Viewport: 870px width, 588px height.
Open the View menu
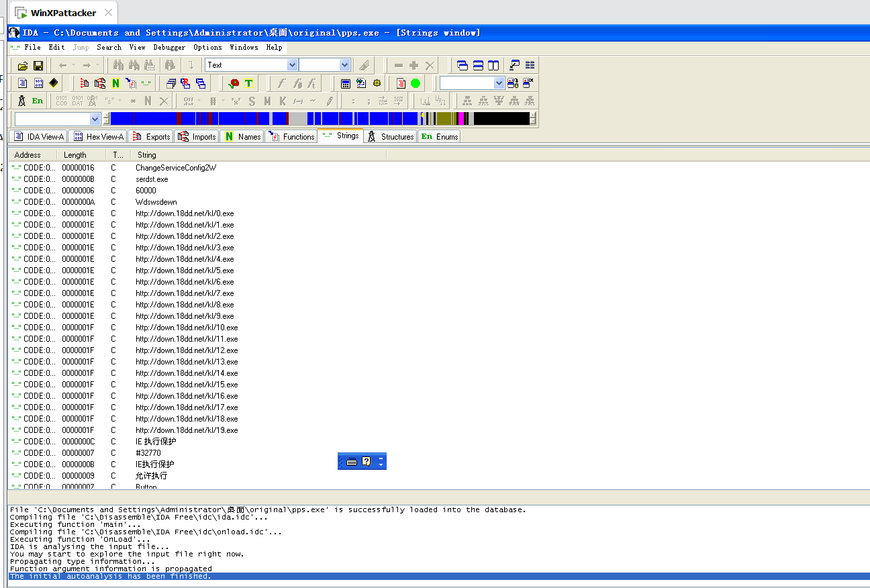tap(137, 48)
